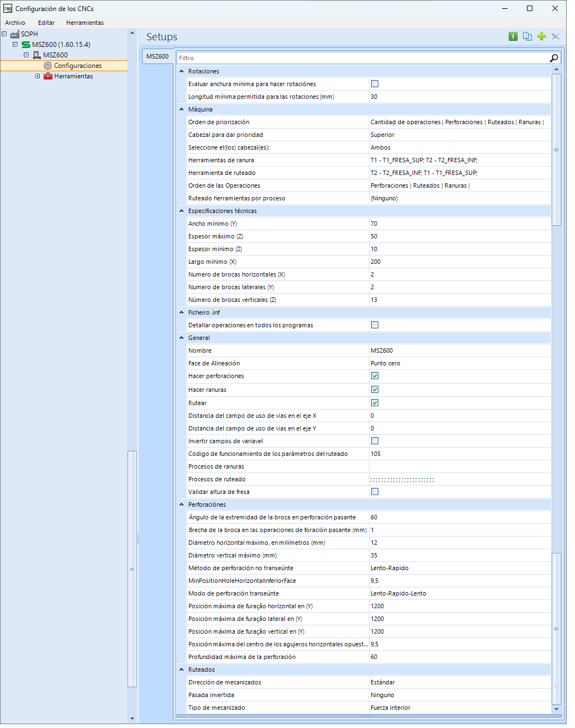Click the red toolbox icon beside Herramientas
Image resolution: width=575 pixels, height=728 pixels.
click(48, 76)
